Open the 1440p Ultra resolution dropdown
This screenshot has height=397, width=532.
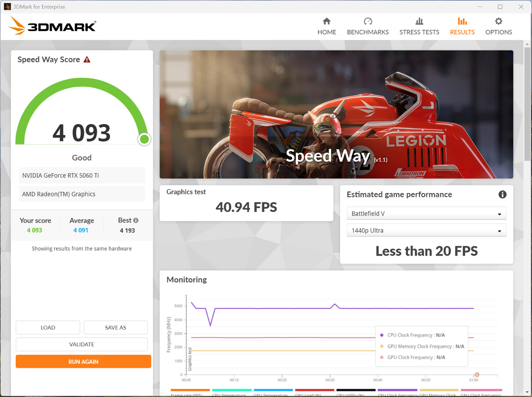[426, 231]
